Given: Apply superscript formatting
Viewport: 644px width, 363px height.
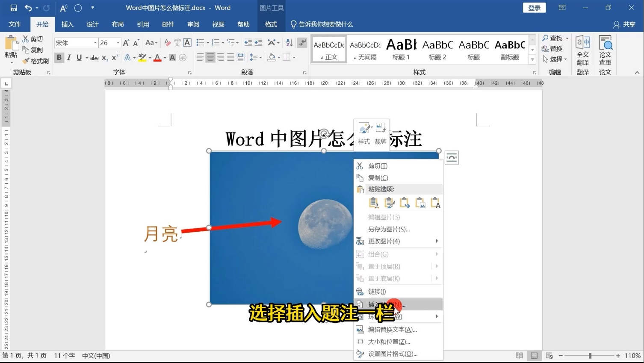Looking at the screenshot, I should pyautogui.click(x=115, y=57).
